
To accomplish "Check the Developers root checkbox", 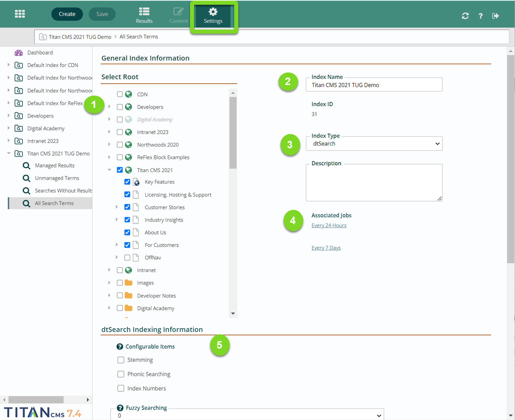I will point(120,107).
